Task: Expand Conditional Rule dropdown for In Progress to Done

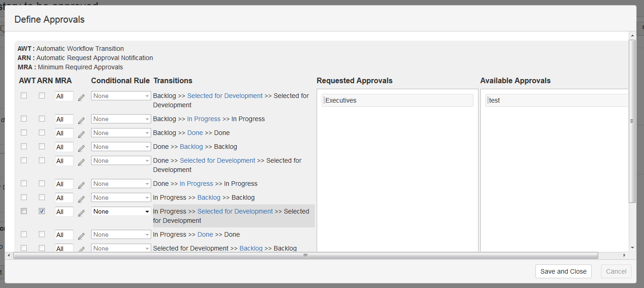Action: (x=121, y=234)
